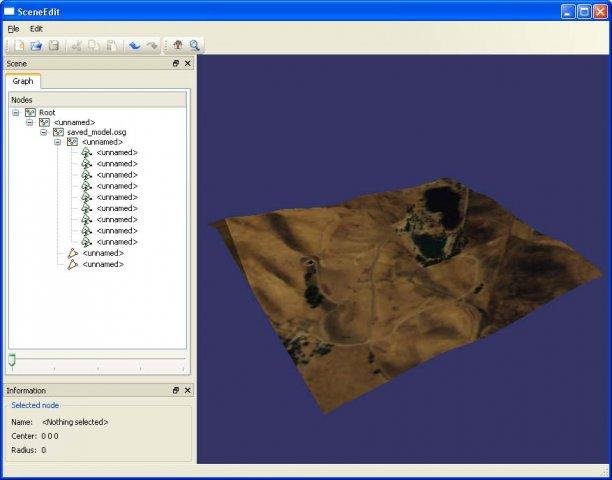Float the Information panel
The width and height of the screenshot is (612, 480).
(x=176, y=390)
